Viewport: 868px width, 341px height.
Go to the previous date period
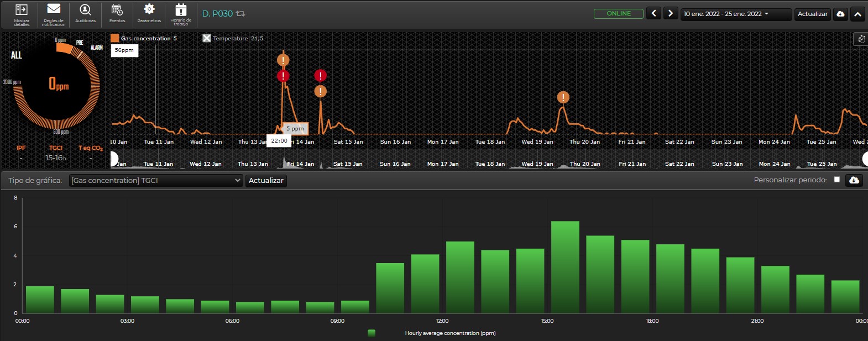(653, 13)
